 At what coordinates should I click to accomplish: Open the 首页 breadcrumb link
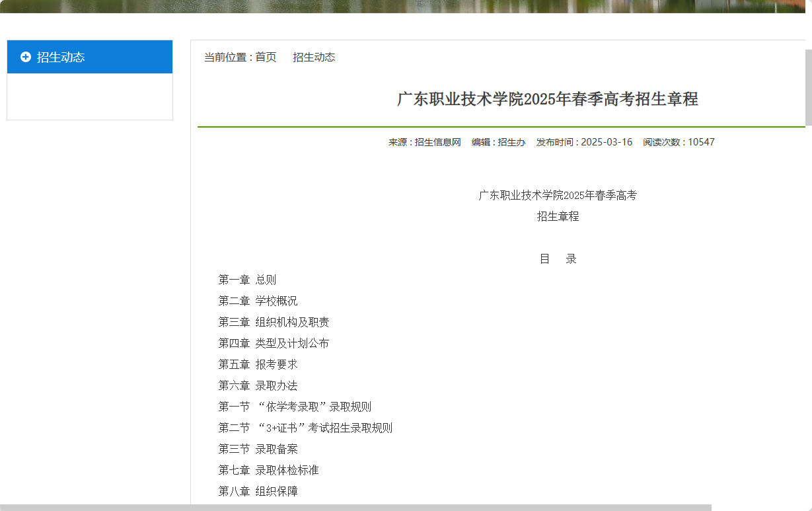pos(266,57)
